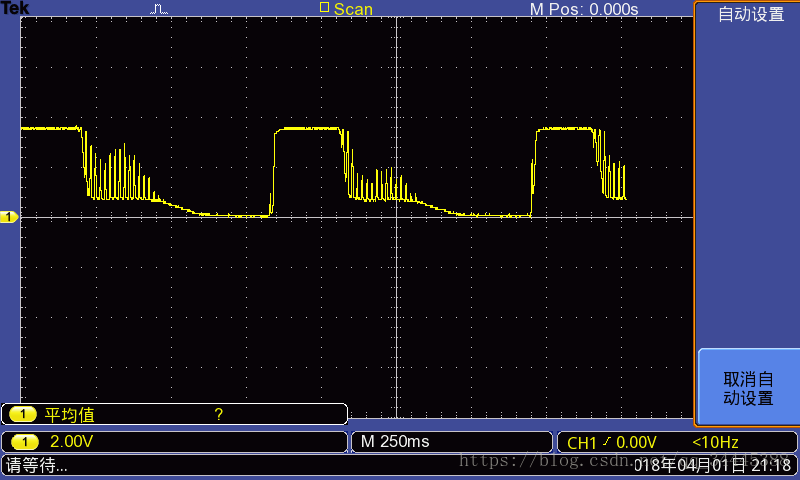Click the trigger pulse icon at the top
The image size is (800, 480).
tap(159, 9)
